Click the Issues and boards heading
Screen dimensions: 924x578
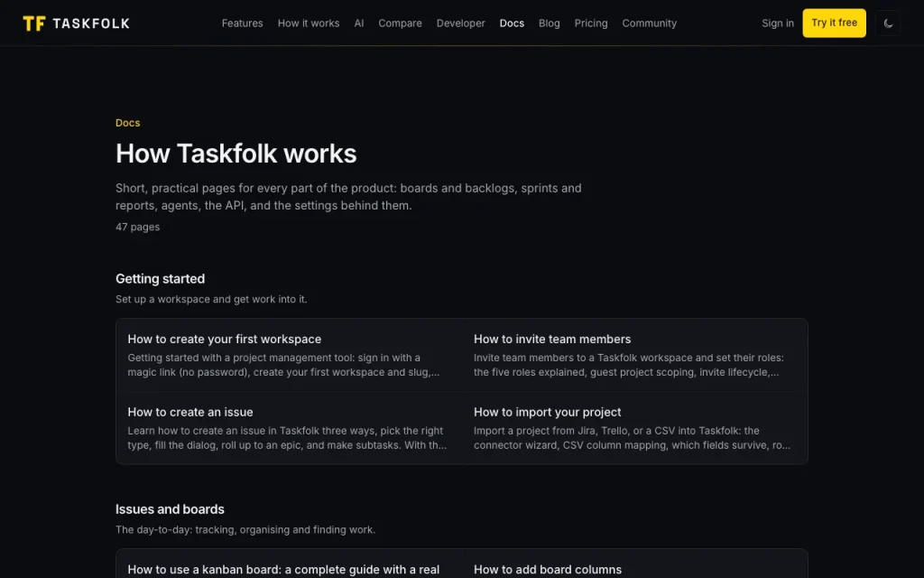click(x=170, y=509)
